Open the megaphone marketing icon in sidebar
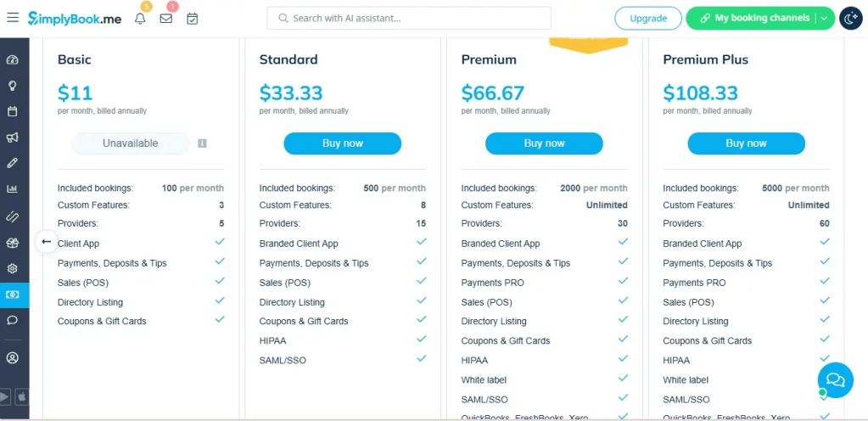868x421 pixels. (x=13, y=138)
